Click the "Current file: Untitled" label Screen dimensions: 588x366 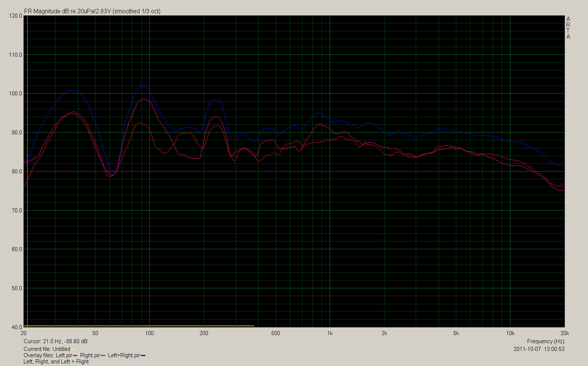(x=47, y=349)
